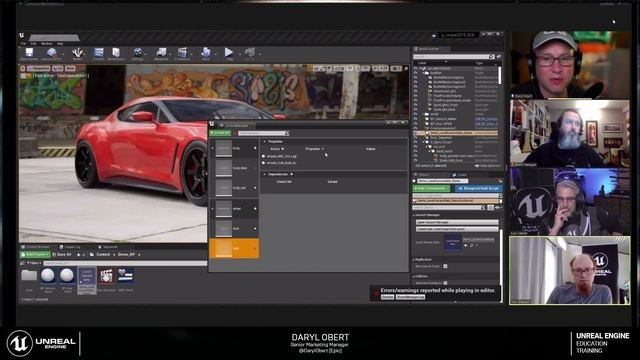This screenshot has width=640, height=360.
Task: Switch to the Output Log tab
Action: pyautogui.click(x=70, y=247)
